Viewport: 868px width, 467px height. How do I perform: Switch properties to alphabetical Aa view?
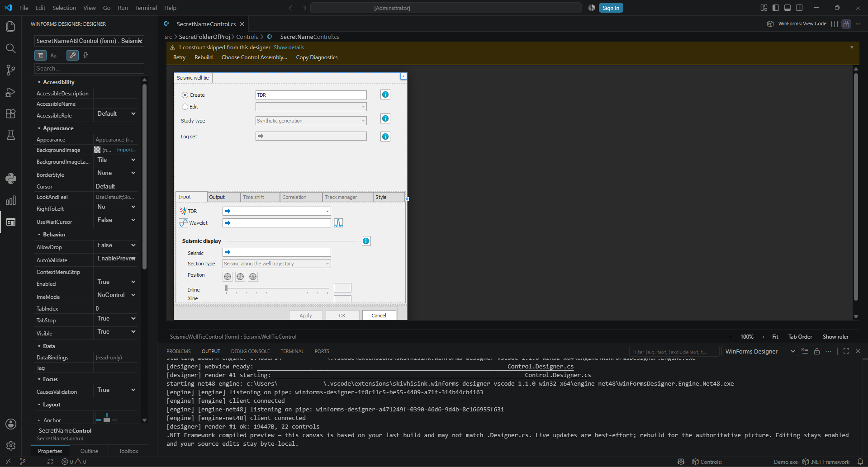pos(53,55)
